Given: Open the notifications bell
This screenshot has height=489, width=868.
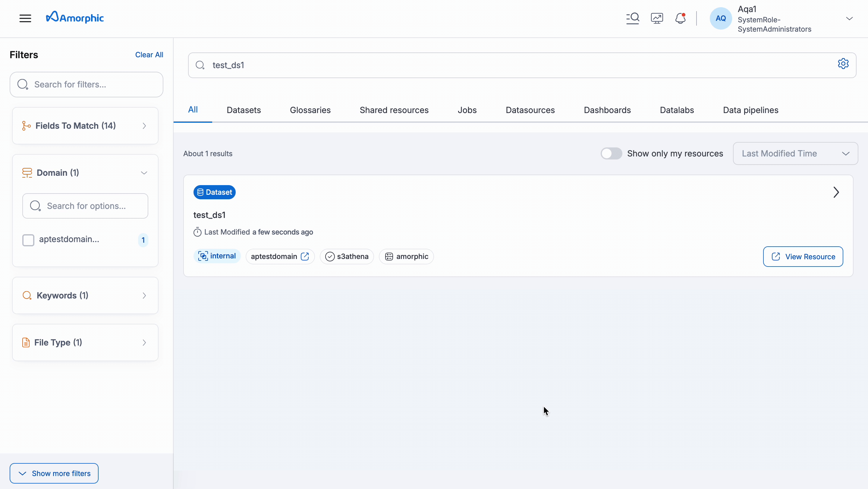Looking at the screenshot, I should pyautogui.click(x=680, y=18).
